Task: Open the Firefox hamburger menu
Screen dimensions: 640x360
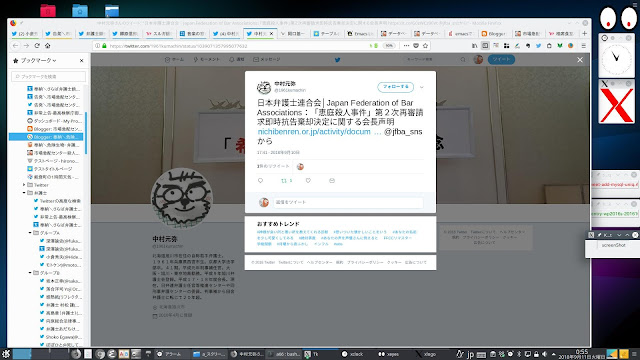Action: 584,46
